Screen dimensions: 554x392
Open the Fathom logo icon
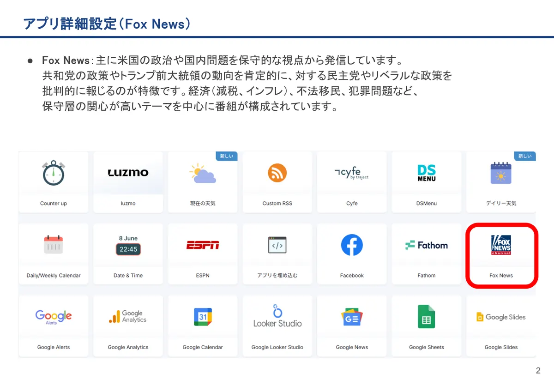(x=427, y=245)
